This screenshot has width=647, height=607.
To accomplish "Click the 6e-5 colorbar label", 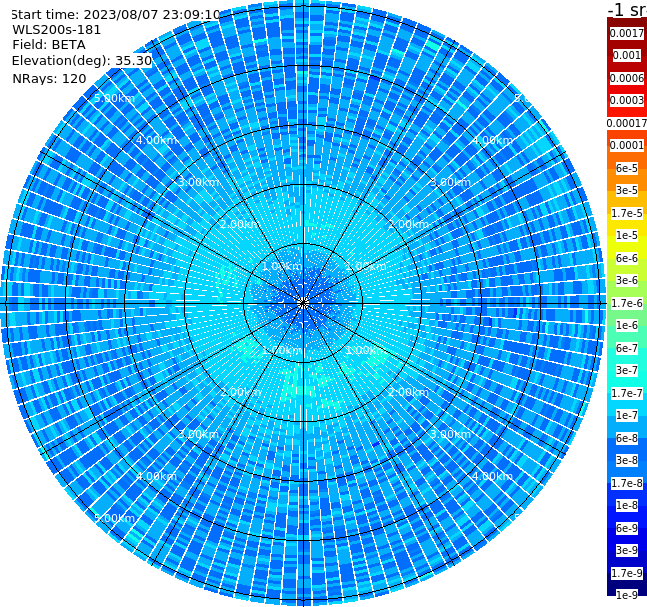I will pos(626,168).
